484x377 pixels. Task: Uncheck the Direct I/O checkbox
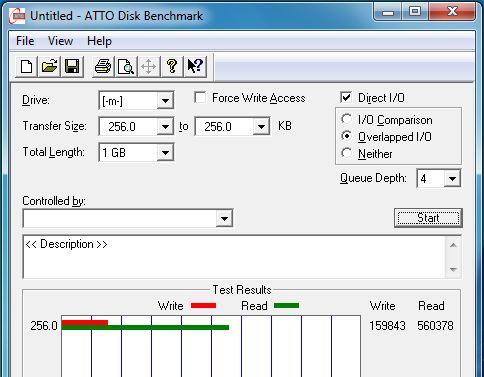pos(346,97)
